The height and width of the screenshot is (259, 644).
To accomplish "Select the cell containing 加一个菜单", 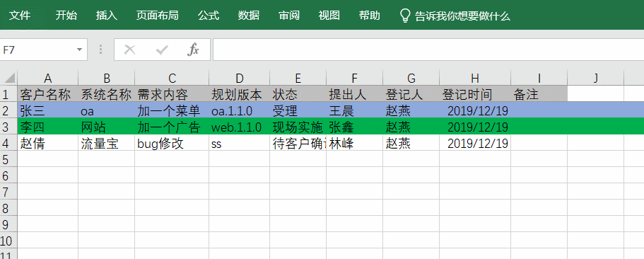I will 172,110.
